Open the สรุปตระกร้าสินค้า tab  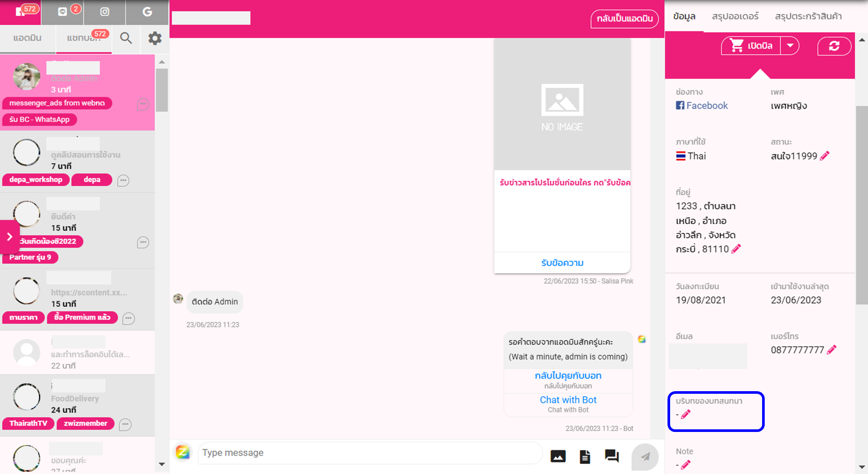(x=808, y=16)
